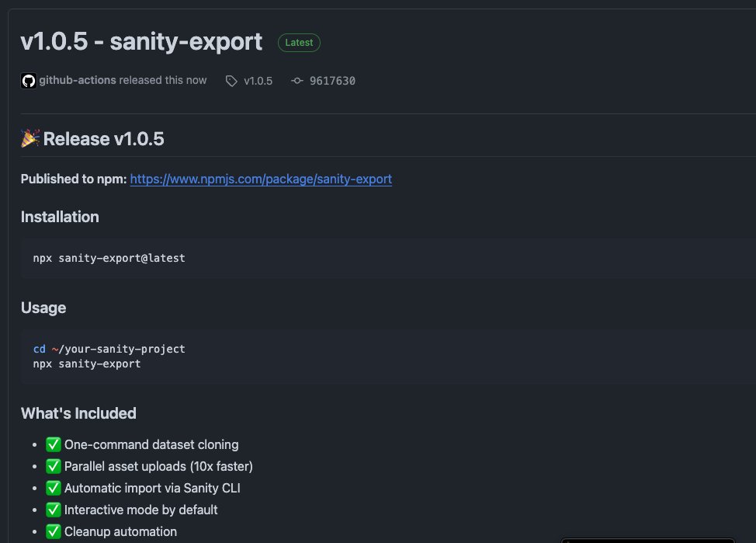Click checkmark emoji beside Interactive mode by default

tap(53, 510)
